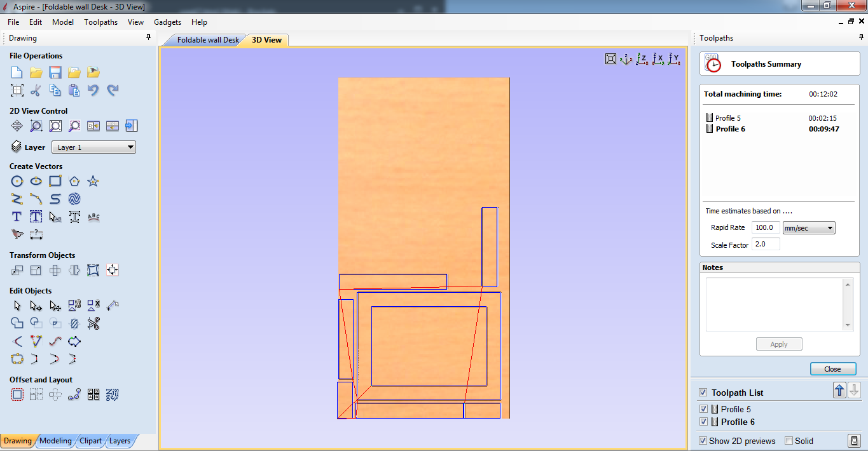Click the Notes scrollbar down arrow
Screen dimensions: 868x451
click(x=848, y=325)
